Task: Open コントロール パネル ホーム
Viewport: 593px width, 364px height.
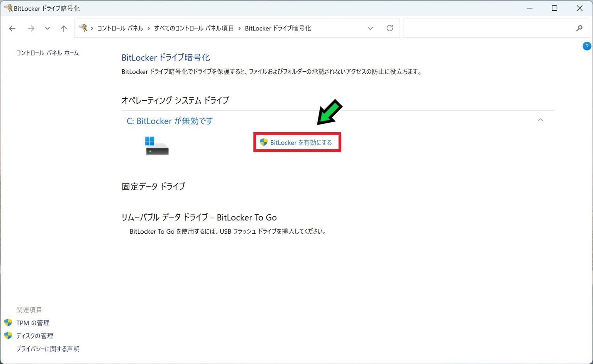Action: (47, 53)
